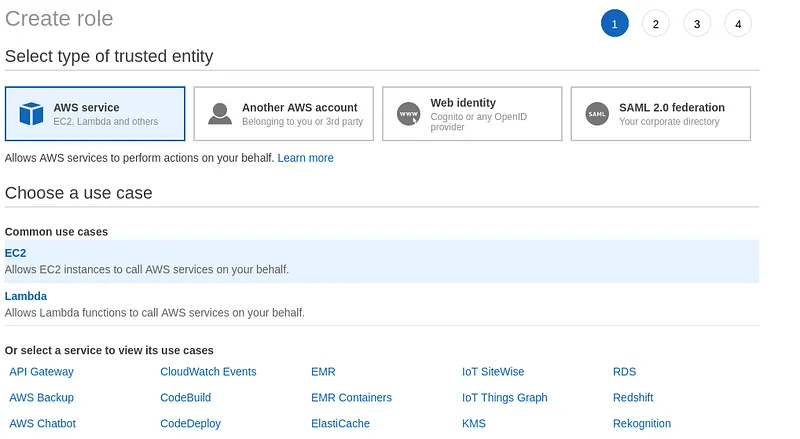Viewport: 800px width, 439px height.
Task: Click the 'Create role' page title
Action: pos(59,19)
